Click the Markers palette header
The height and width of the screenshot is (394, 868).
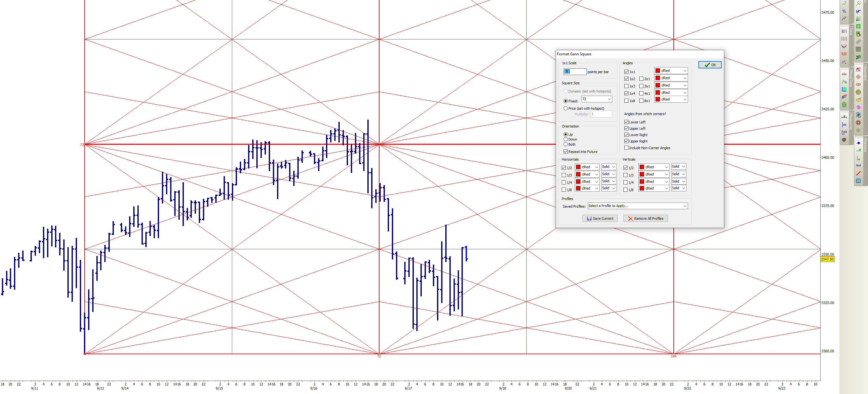click(x=865, y=145)
